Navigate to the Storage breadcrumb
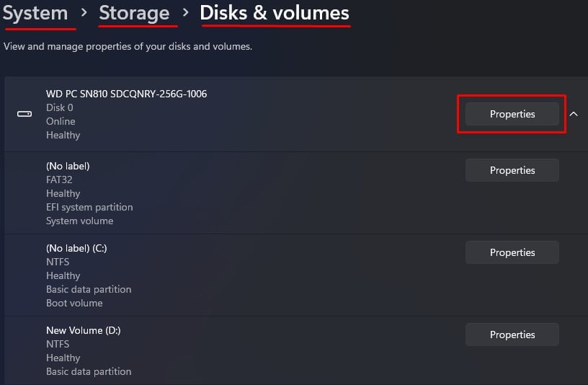Screen dimensions: 588x385 (x=134, y=13)
